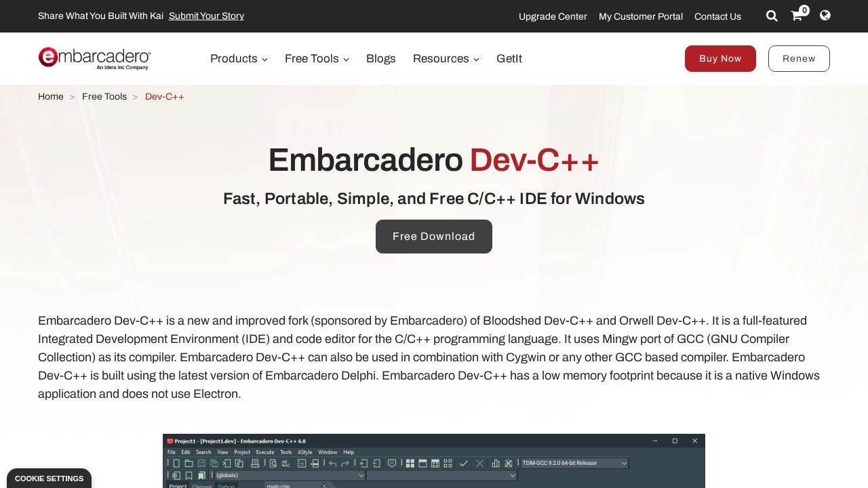Click the Embarcadero logo

[x=94, y=58]
